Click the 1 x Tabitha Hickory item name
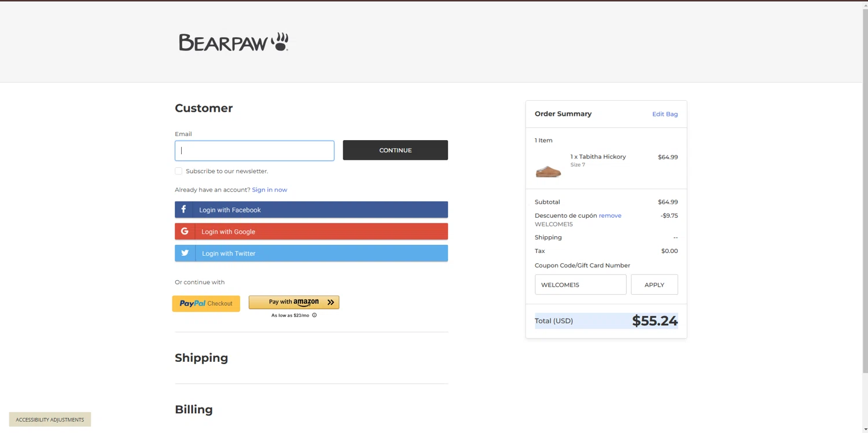 [x=598, y=157]
